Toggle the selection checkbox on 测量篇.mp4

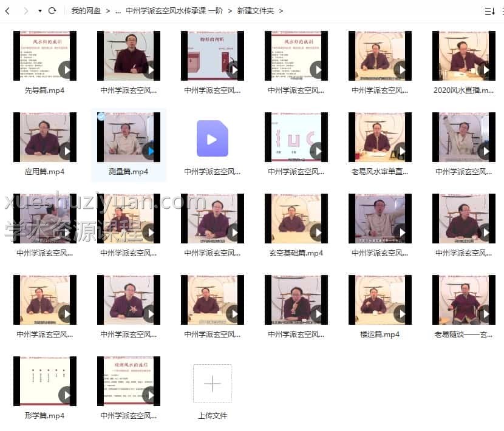101,116
